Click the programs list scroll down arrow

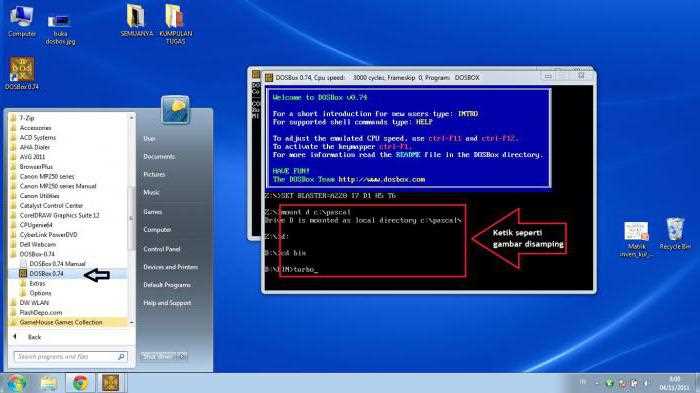[131, 322]
